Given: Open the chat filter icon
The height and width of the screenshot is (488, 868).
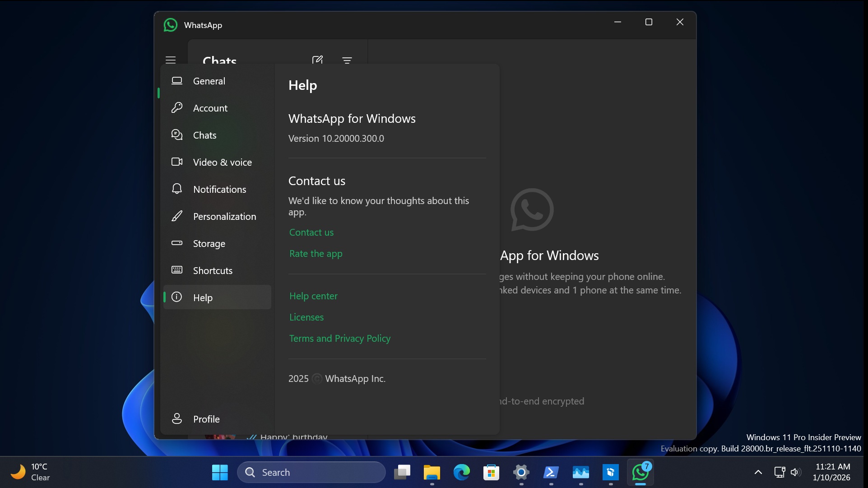Looking at the screenshot, I should pyautogui.click(x=347, y=60).
